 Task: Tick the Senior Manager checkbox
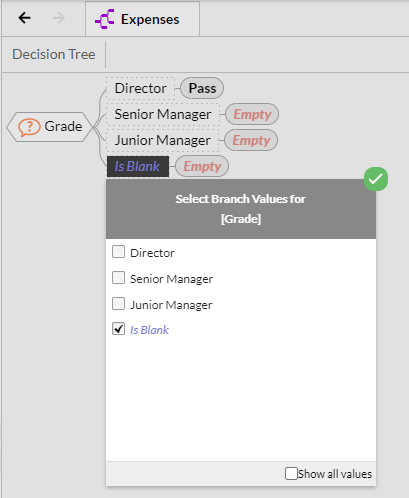[118, 278]
